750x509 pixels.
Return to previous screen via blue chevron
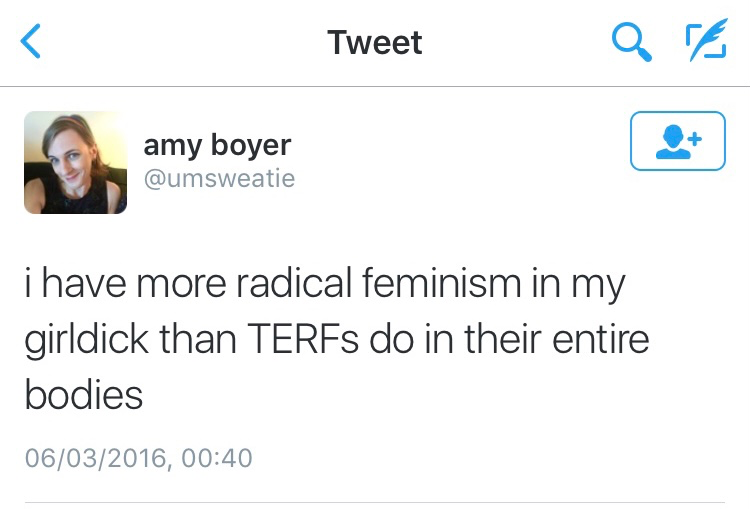pyautogui.click(x=31, y=42)
